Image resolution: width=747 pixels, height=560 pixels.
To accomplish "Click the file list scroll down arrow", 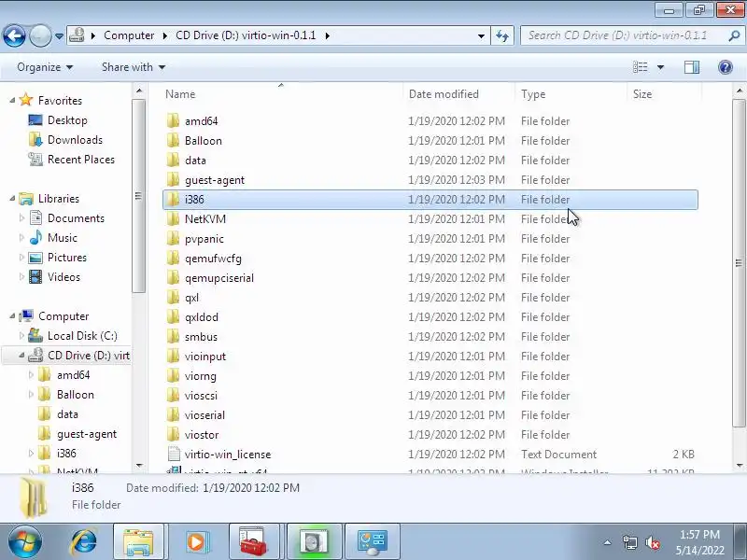I will 739,465.
